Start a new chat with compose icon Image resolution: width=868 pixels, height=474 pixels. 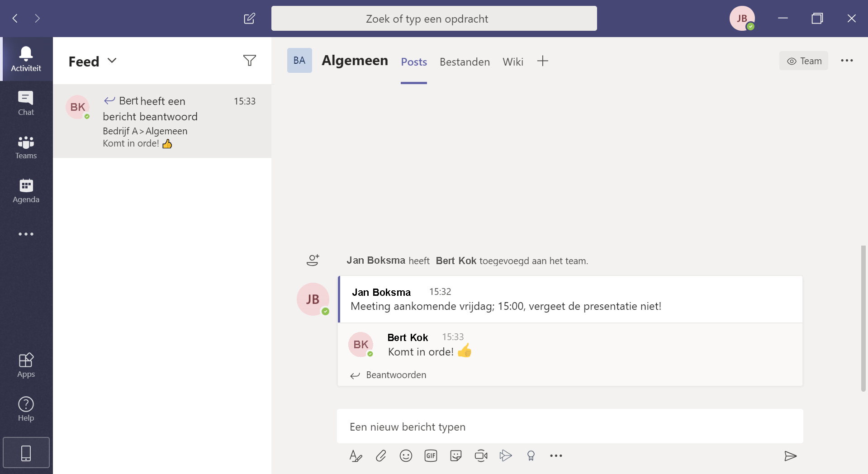click(x=249, y=18)
